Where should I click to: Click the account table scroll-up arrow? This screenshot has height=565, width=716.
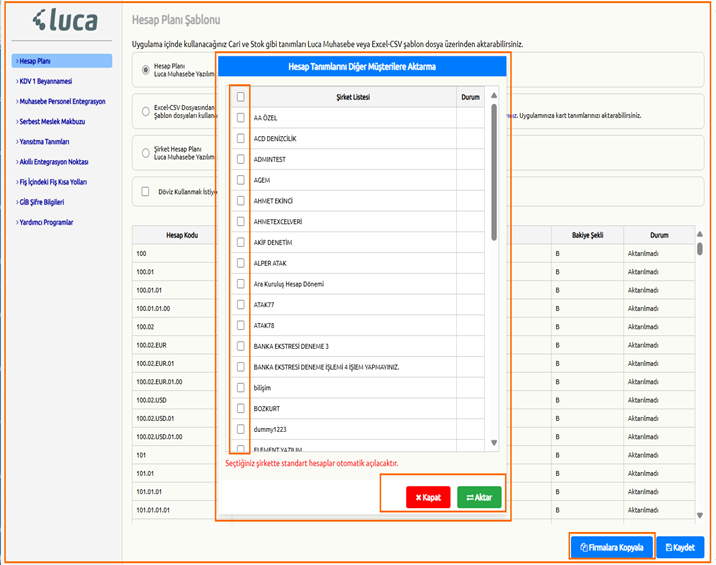click(700, 234)
